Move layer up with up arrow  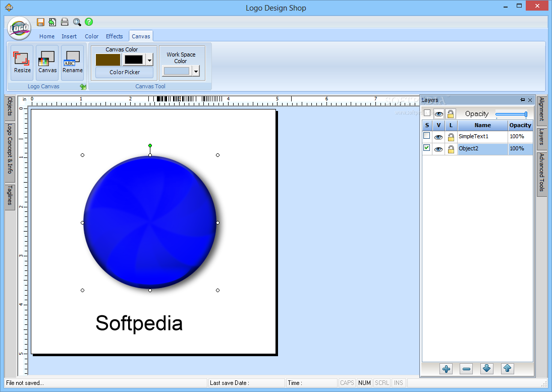pyautogui.click(x=507, y=369)
